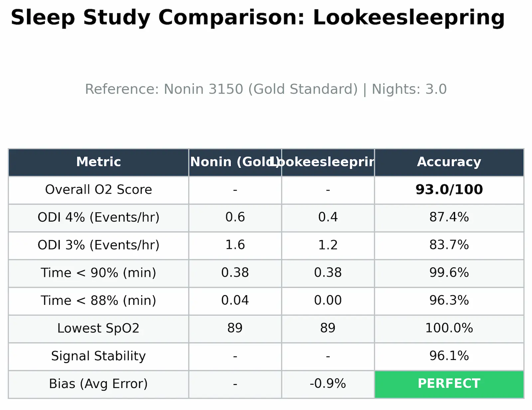Select the Signal Stability row label
The width and height of the screenshot is (532, 410).
pyautogui.click(x=98, y=356)
